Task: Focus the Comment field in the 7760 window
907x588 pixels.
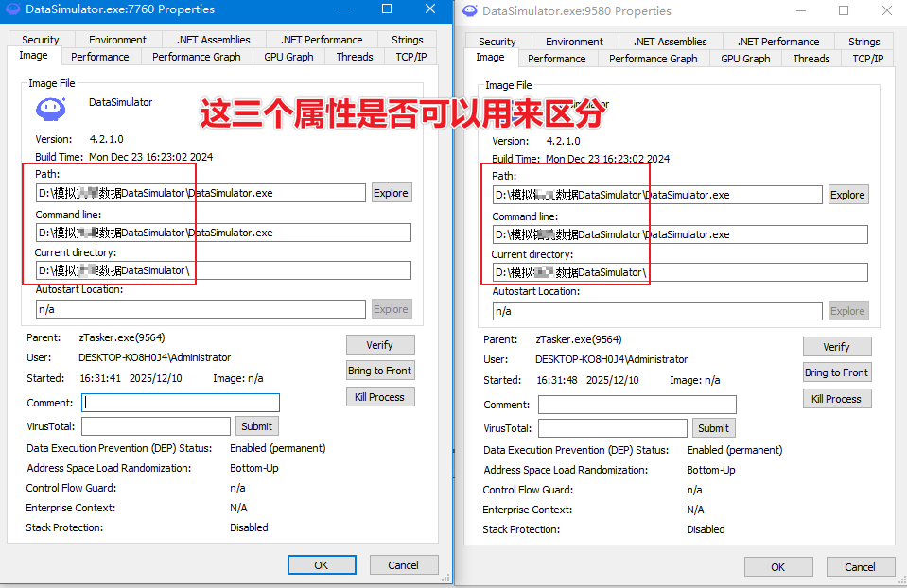Action: coord(180,403)
